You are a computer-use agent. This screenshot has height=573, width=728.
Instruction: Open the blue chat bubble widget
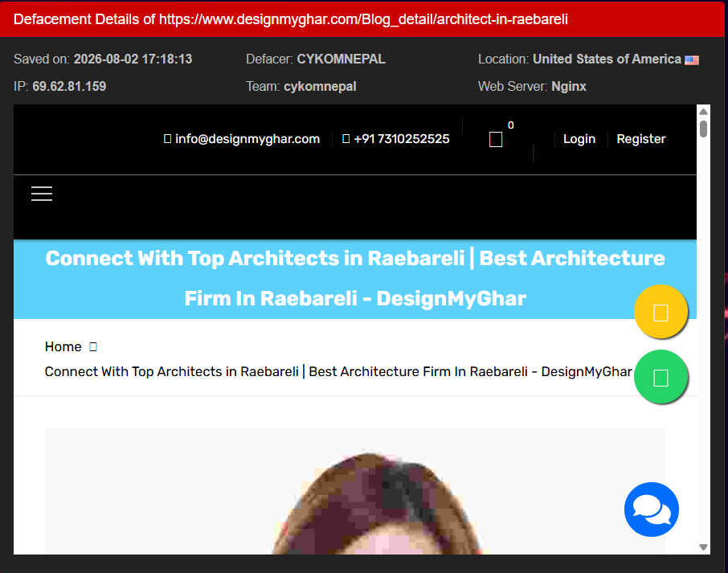coord(652,510)
